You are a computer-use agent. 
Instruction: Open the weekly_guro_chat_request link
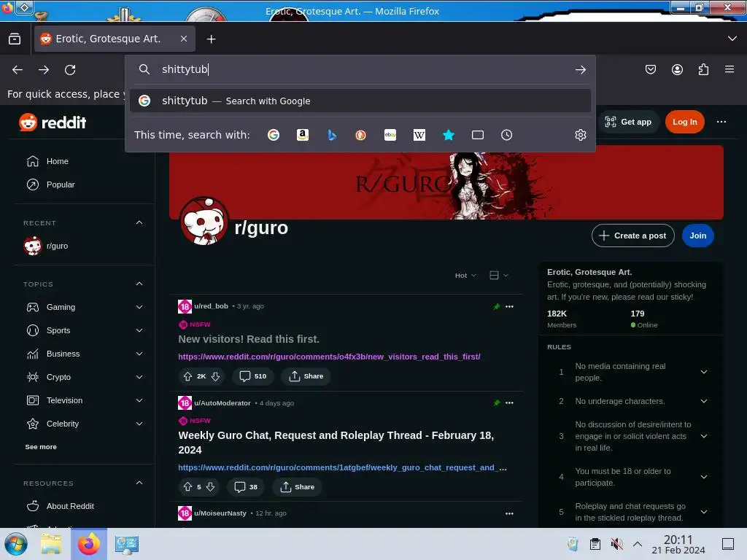click(342, 467)
